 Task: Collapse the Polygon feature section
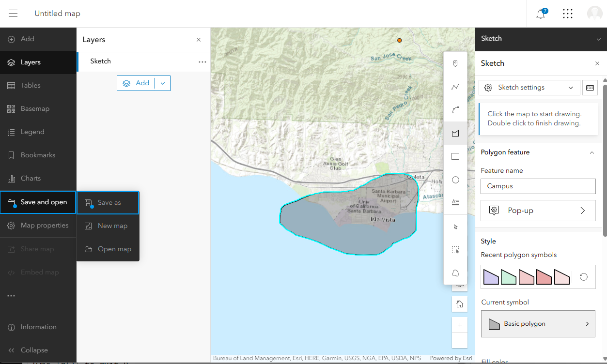point(591,152)
